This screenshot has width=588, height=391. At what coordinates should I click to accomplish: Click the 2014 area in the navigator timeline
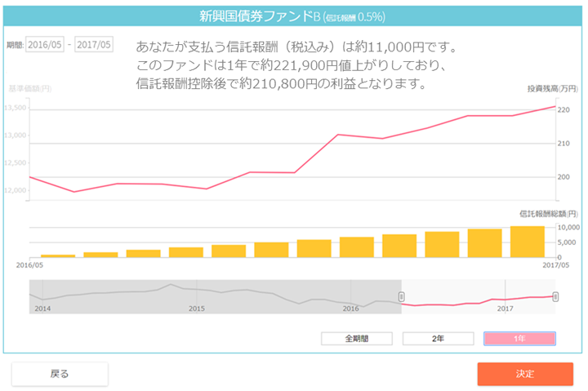click(x=42, y=309)
